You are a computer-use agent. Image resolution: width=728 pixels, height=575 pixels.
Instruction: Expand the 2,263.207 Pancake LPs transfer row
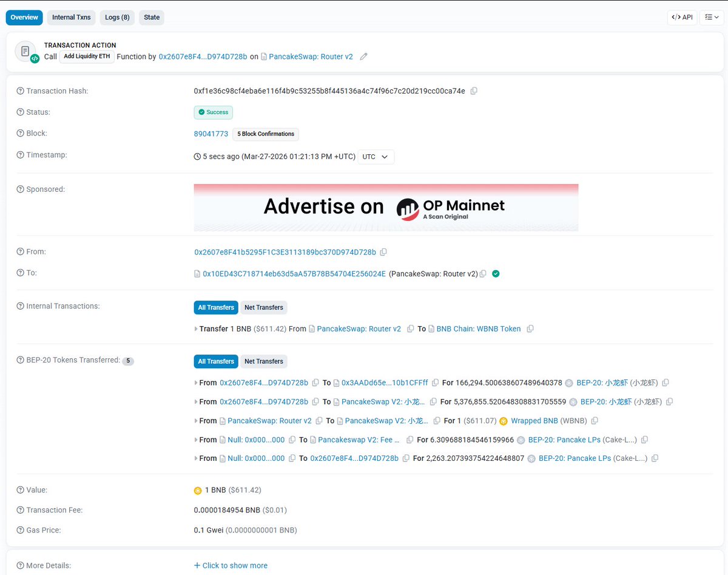tap(196, 458)
